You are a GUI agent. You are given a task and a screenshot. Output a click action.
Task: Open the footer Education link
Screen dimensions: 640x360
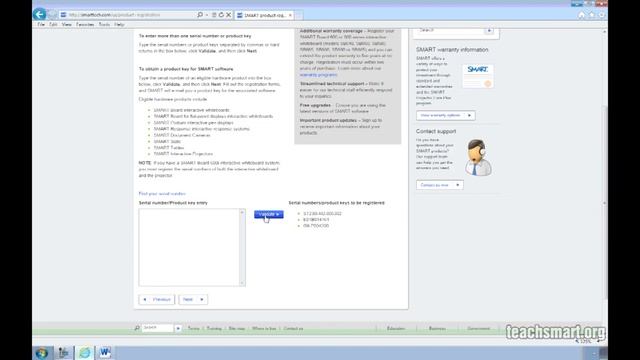[x=396, y=329]
